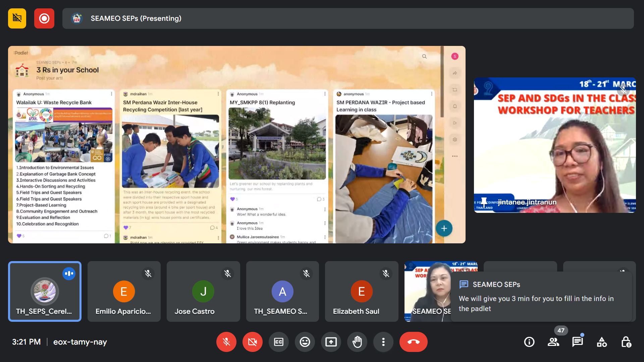The height and width of the screenshot is (362, 644).
Task: Unmute the microphone in the bottom call bar
Action: pos(226,342)
